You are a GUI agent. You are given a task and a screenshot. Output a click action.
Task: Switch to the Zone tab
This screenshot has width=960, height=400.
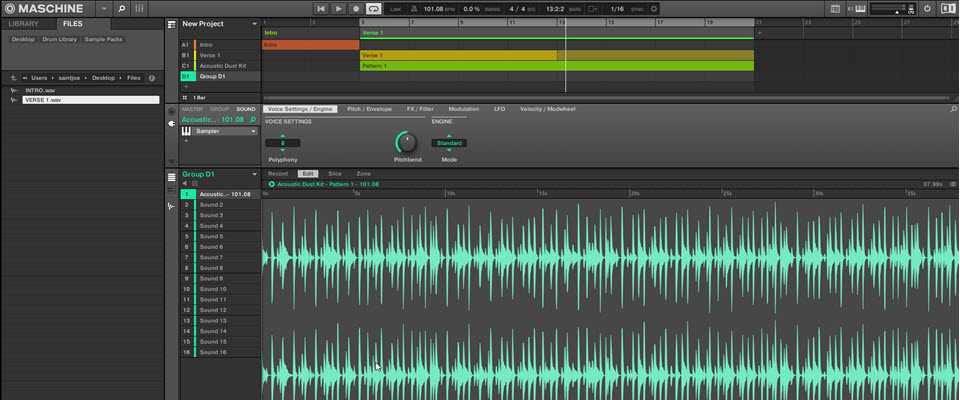point(364,174)
